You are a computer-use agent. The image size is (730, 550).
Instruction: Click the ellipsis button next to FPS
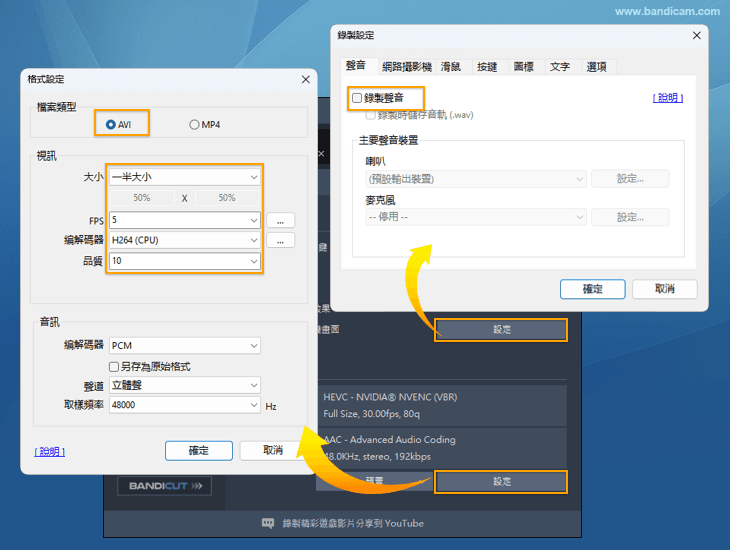(281, 220)
